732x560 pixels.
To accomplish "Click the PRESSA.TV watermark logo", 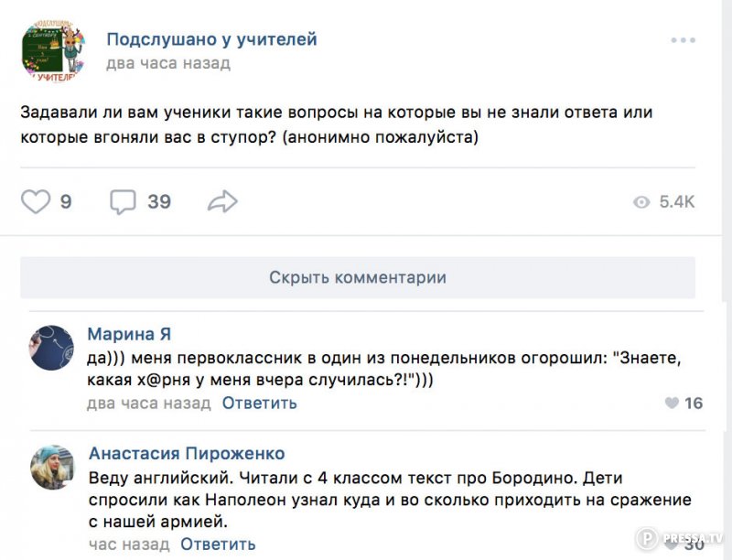I will coord(682,540).
